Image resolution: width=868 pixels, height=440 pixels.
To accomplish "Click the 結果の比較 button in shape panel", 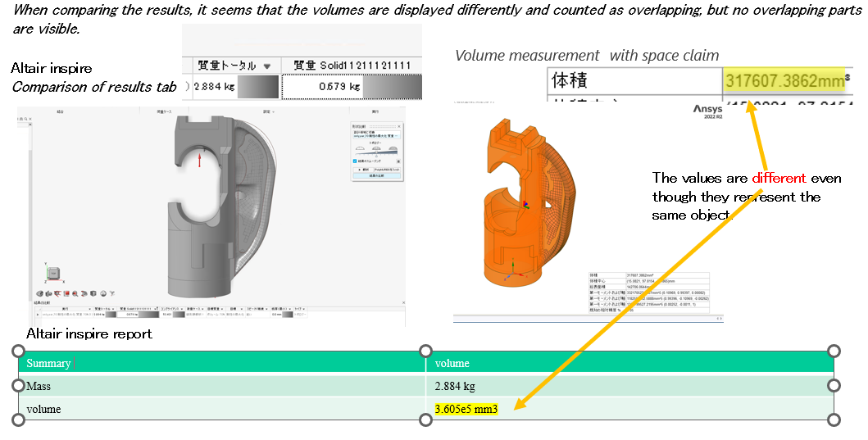I will pyautogui.click(x=376, y=176).
